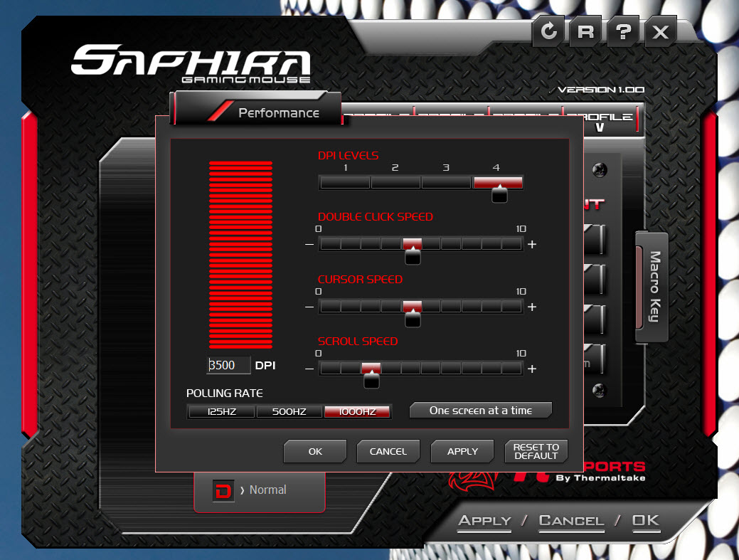Click the 3500 DPI value field
Viewport: 739px width, 560px height.
click(x=228, y=365)
